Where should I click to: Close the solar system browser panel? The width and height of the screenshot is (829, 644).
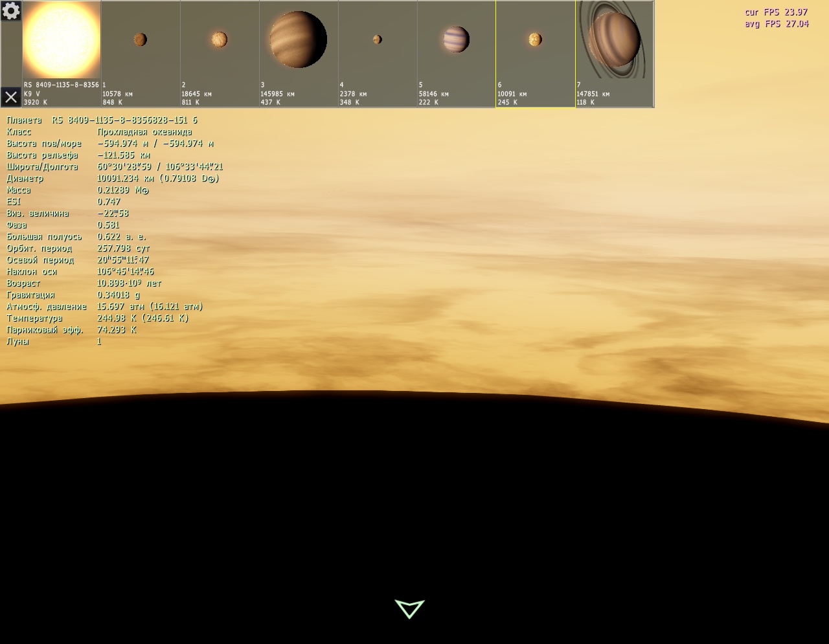click(x=11, y=97)
